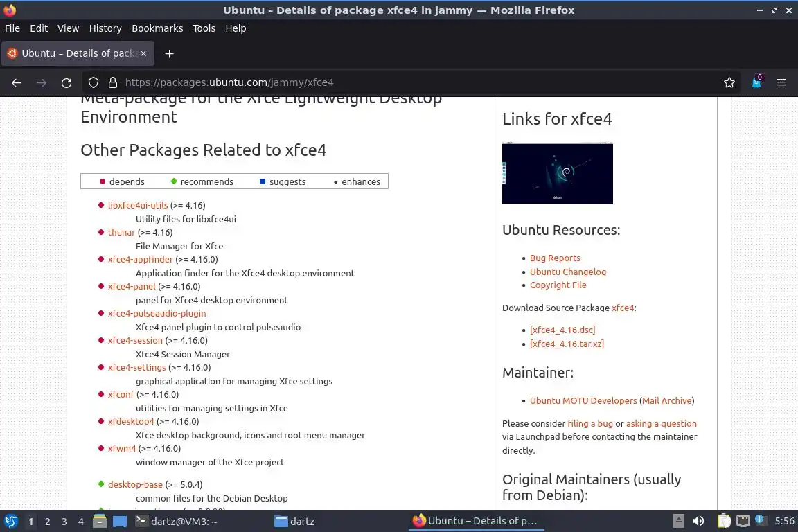Click the 'Other Packages Related to xfce4' heading
798x532 pixels.
point(203,150)
